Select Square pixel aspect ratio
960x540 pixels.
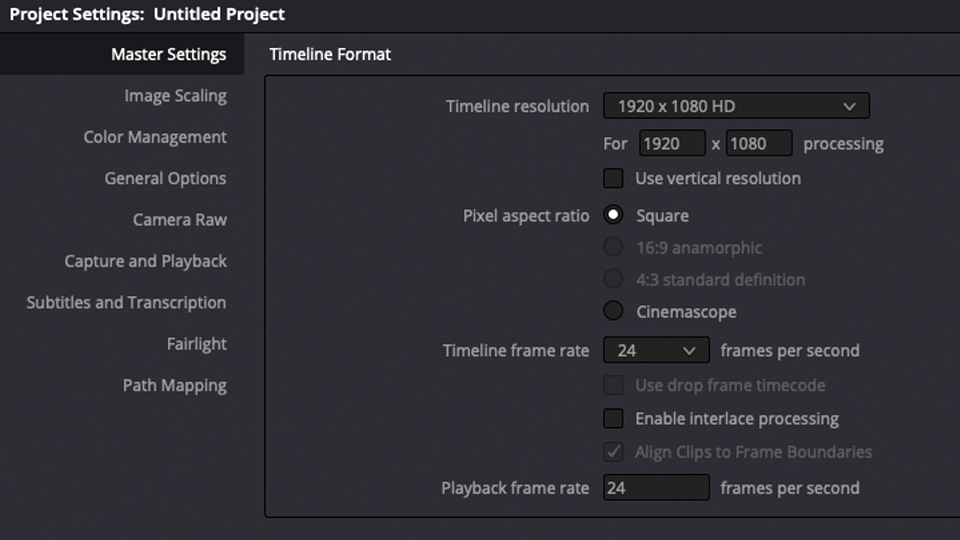[x=613, y=216]
